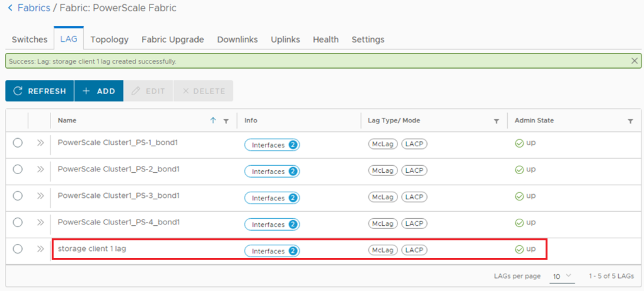Click the '1 - 5 of 5 LAGs' text
Screen dimensions: 644x291
click(611, 276)
